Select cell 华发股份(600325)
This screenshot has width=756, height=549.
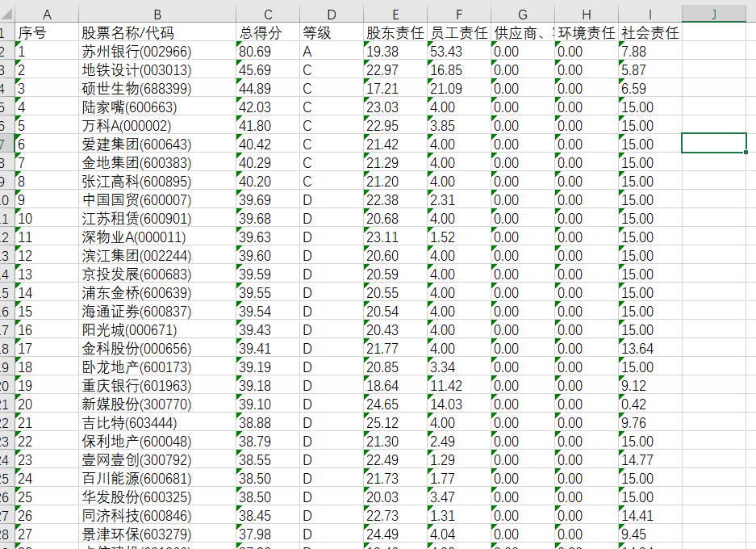tap(157, 497)
